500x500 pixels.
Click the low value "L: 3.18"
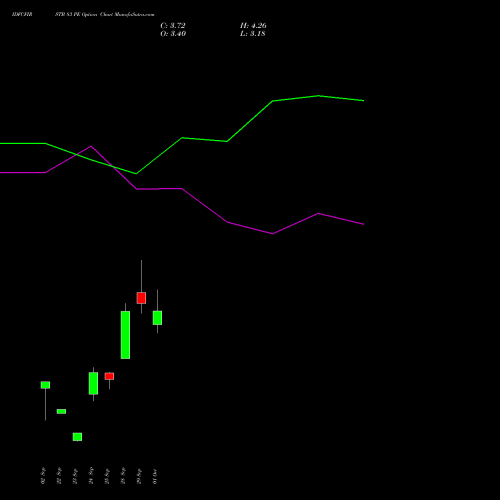pos(253,33)
